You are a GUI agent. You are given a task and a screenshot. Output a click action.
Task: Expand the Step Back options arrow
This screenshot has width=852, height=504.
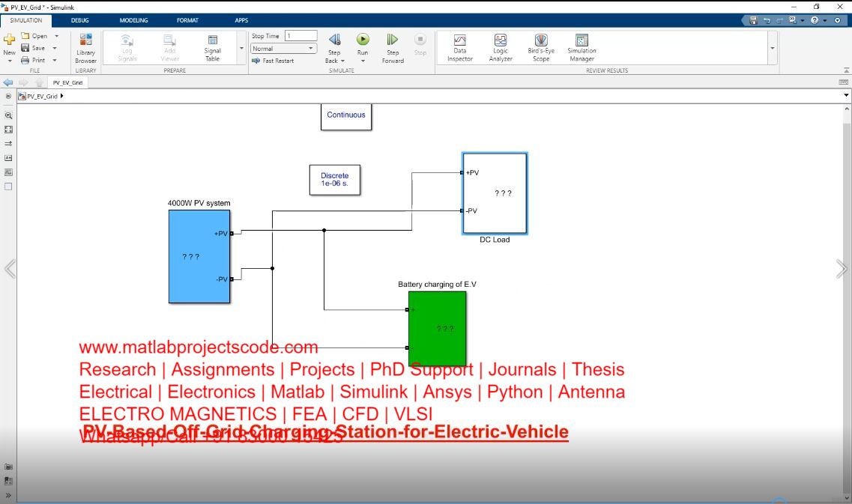(343, 61)
